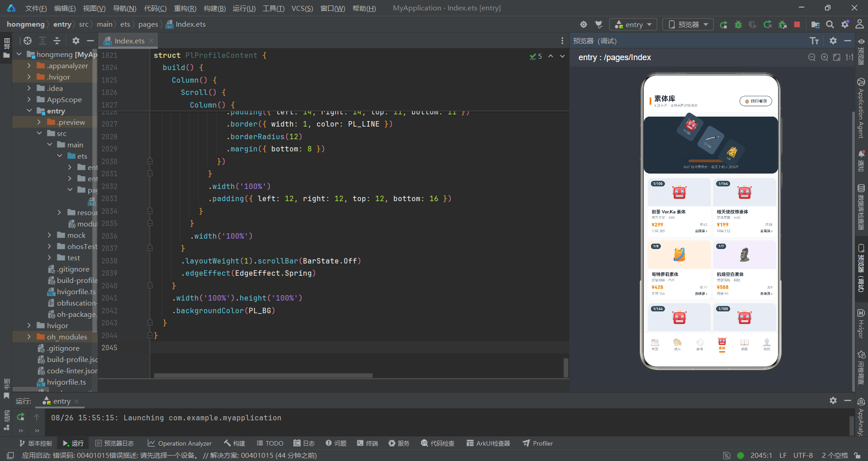Open the 文件(F) menu

pyautogui.click(x=36, y=8)
